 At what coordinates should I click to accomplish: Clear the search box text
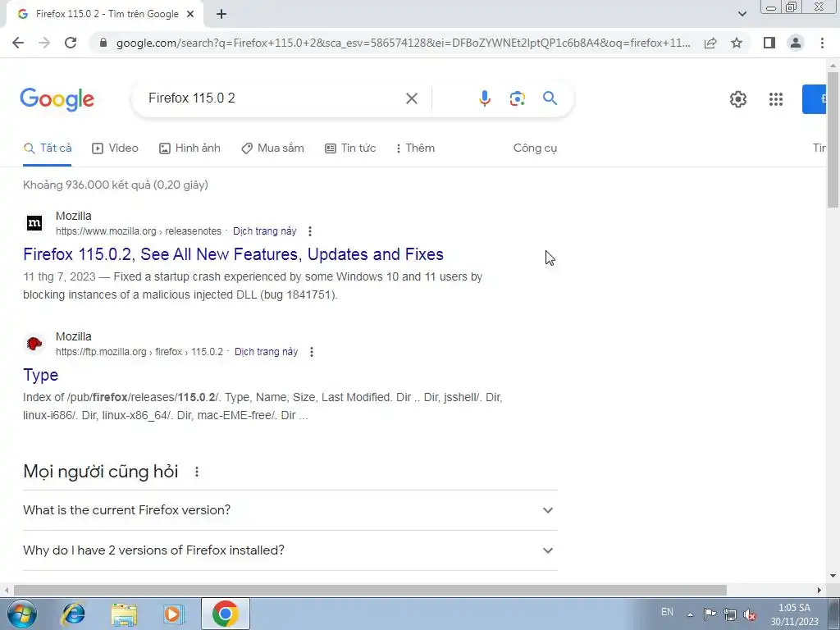point(412,98)
